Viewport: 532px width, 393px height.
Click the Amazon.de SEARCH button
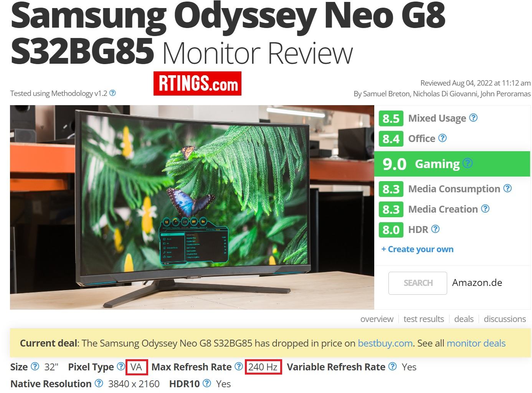[418, 283]
